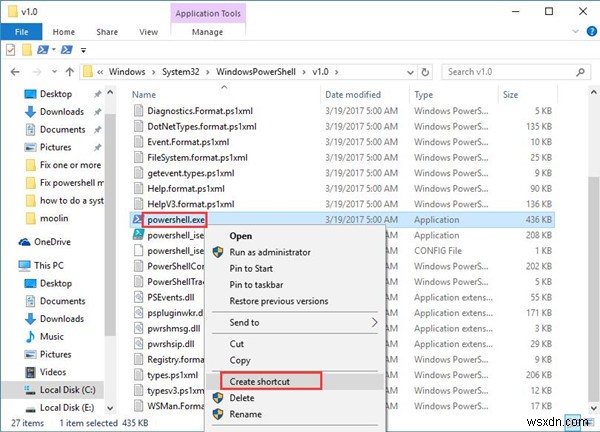
Task: Expand the ribbon with the chevron
Action: pos(576,31)
